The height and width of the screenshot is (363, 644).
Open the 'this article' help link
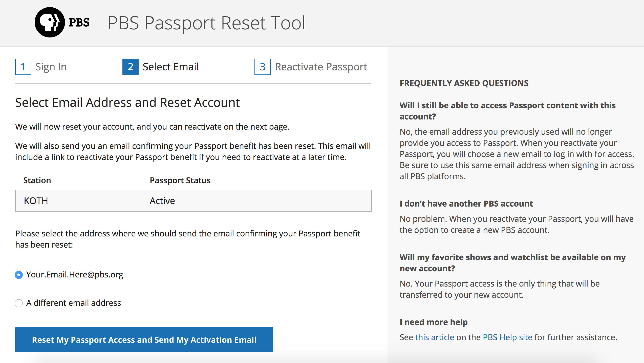[435, 337]
